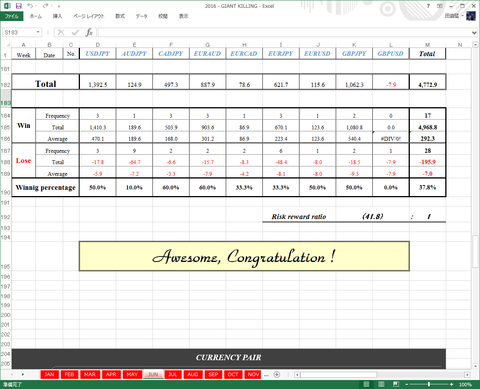480x389 pixels.
Task: Open Insert Function fx icon
Action: click(89, 32)
